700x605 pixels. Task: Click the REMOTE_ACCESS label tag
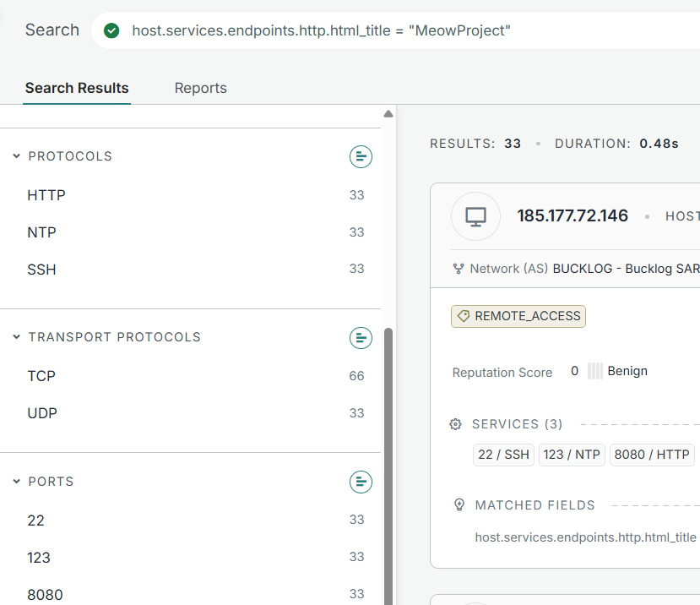tap(518, 316)
